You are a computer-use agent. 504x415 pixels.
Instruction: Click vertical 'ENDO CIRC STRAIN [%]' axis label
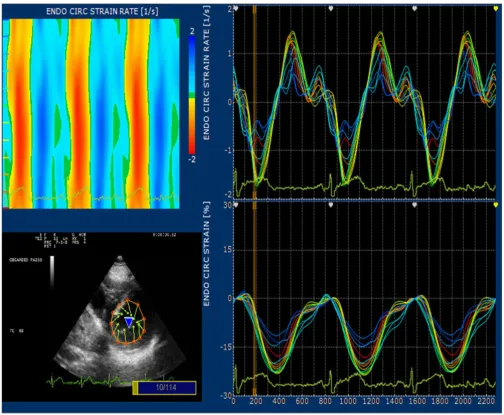click(x=207, y=254)
